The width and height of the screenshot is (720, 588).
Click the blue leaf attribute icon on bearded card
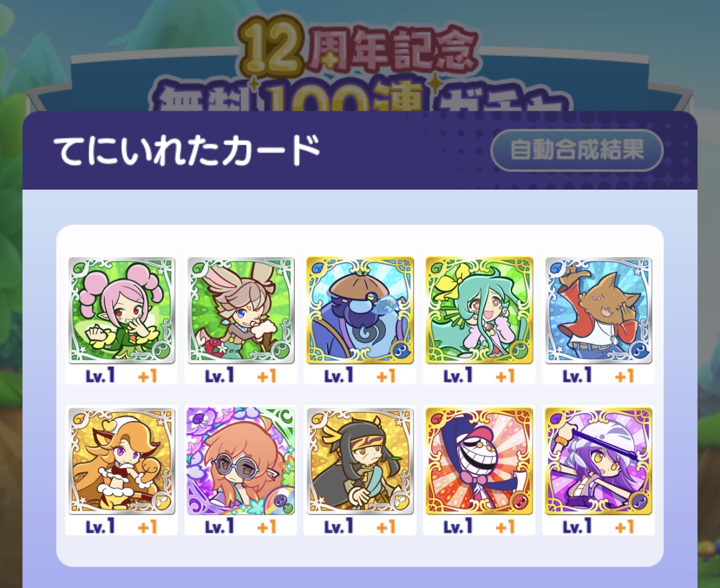(318, 268)
